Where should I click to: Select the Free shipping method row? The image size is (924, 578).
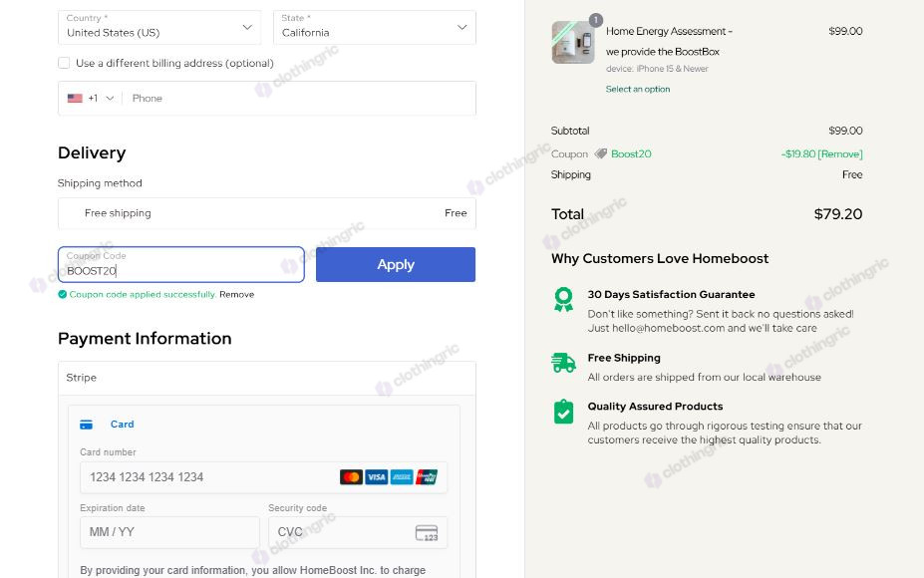pos(267,213)
